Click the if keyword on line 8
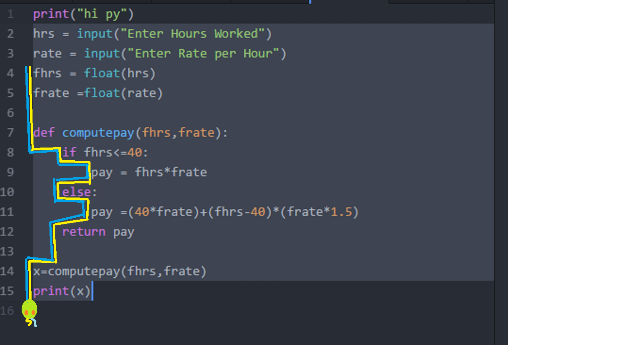 69,152
